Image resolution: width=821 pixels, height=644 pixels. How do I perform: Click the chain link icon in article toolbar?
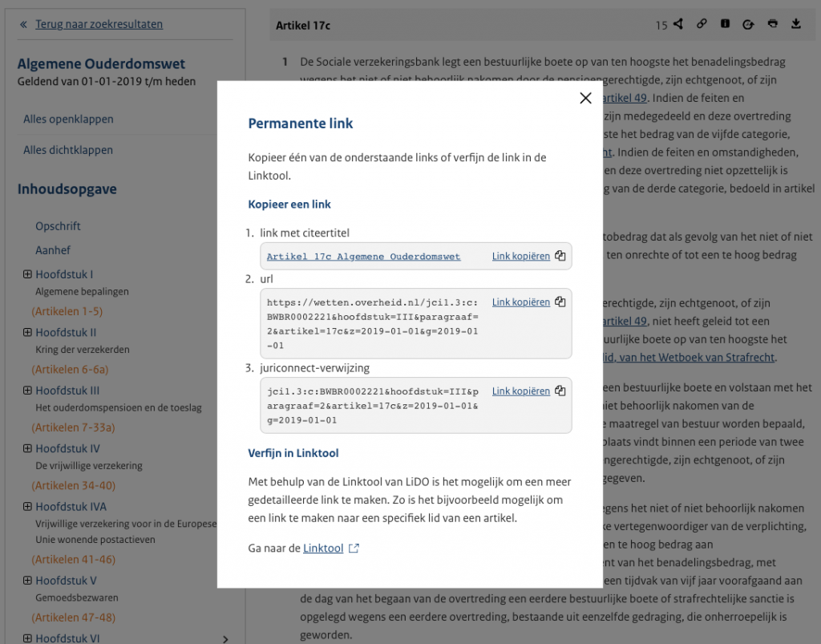702,24
